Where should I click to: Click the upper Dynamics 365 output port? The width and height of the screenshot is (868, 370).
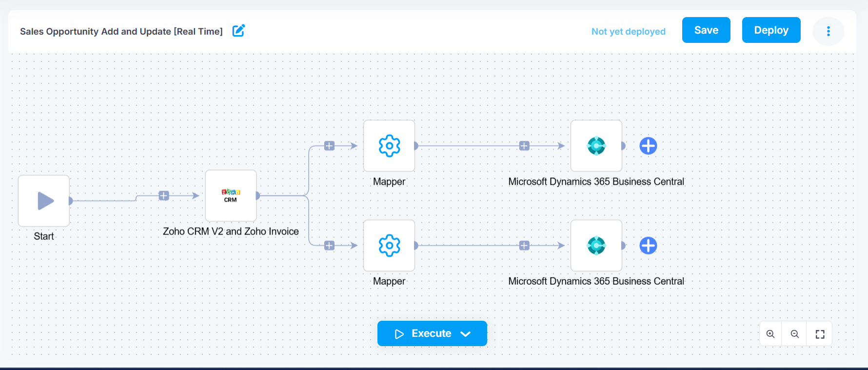pos(623,146)
